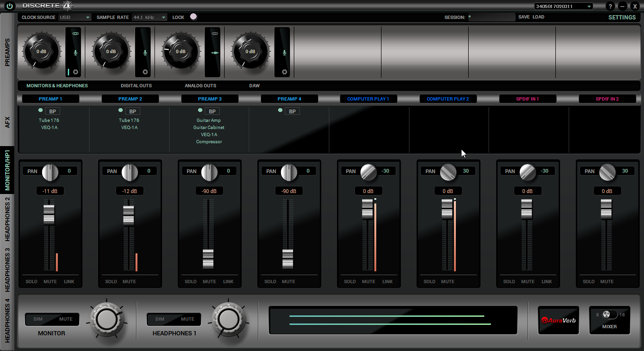Link Preamp 3 channel with LINK
The height and width of the screenshot is (351, 644).
point(228,281)
